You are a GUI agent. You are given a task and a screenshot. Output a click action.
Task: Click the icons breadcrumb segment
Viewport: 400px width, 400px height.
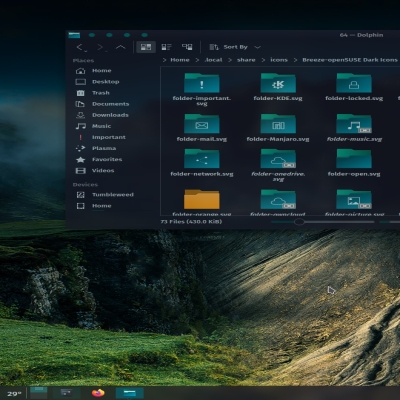[279, 60]
